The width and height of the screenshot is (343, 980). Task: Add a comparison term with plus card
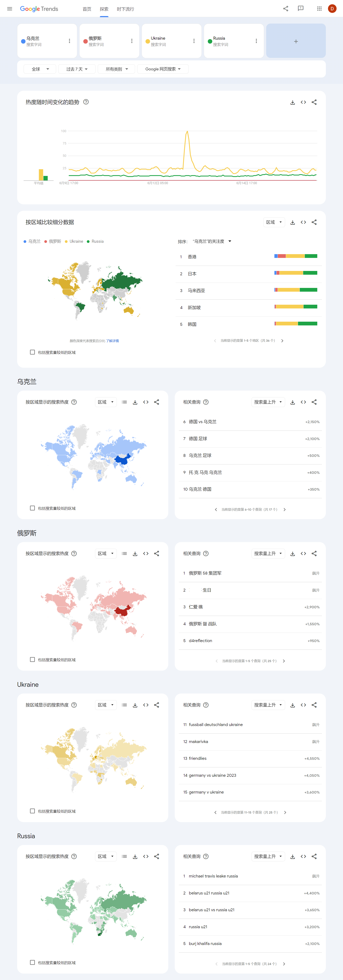296,41
